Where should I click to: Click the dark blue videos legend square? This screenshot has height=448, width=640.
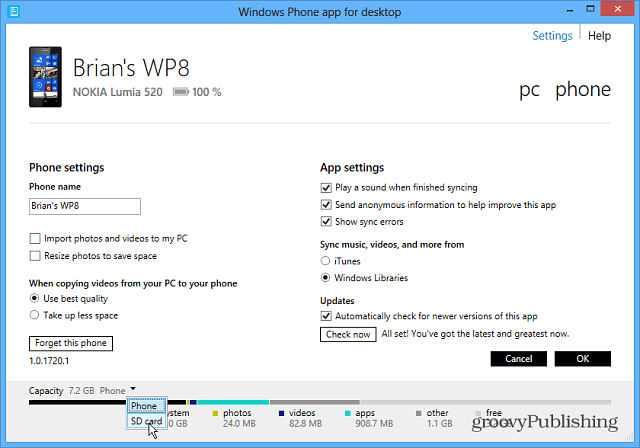pos(281,413)
